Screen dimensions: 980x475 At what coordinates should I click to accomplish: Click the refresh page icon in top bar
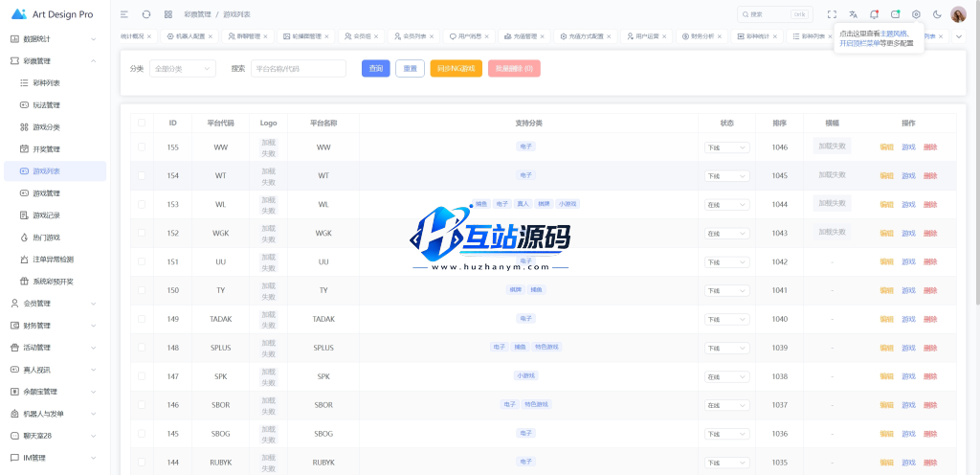coord(146,13)
